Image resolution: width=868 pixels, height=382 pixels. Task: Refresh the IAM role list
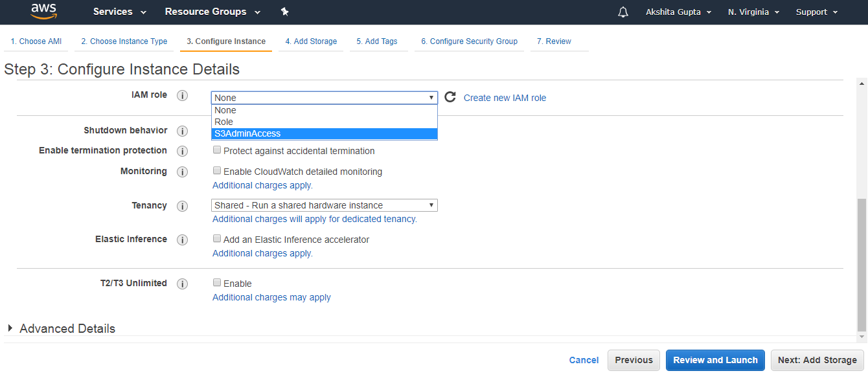coord(450,96)
